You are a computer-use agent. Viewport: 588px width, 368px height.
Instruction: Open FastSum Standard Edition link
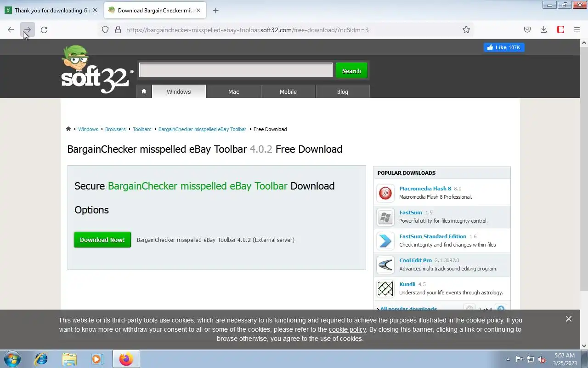[433, 236]
